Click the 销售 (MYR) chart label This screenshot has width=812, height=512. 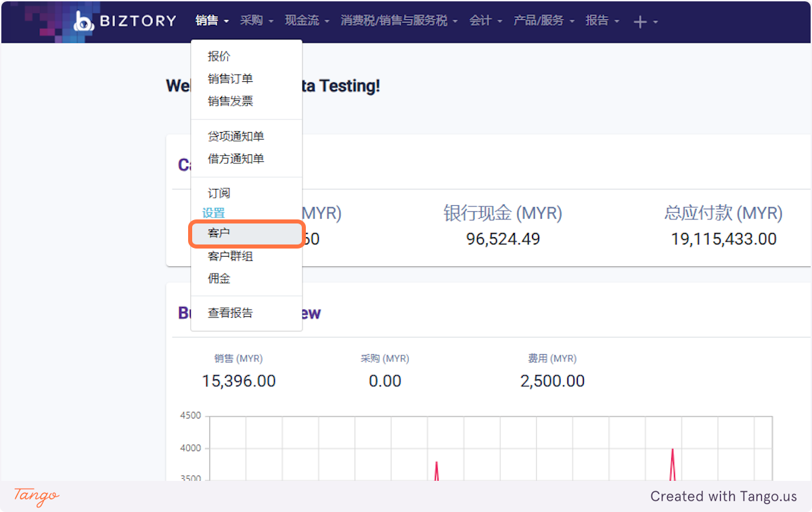pos(238,359)
